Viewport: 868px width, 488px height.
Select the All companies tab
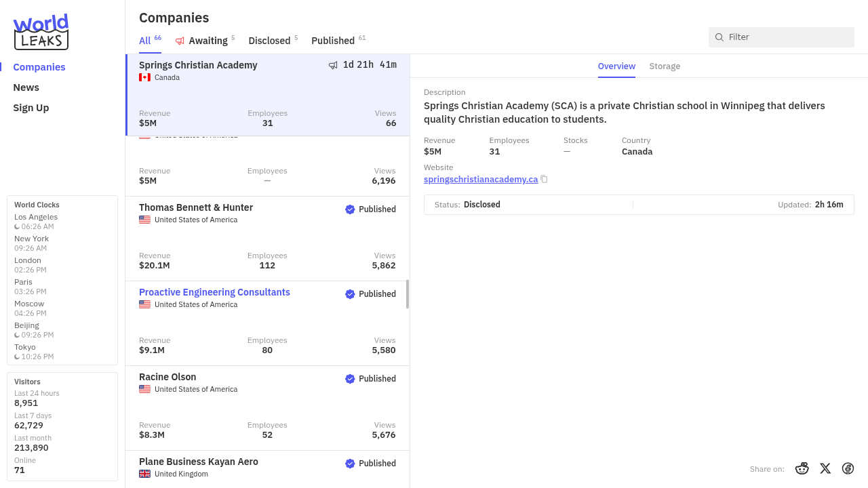click(x=150, y=41)
